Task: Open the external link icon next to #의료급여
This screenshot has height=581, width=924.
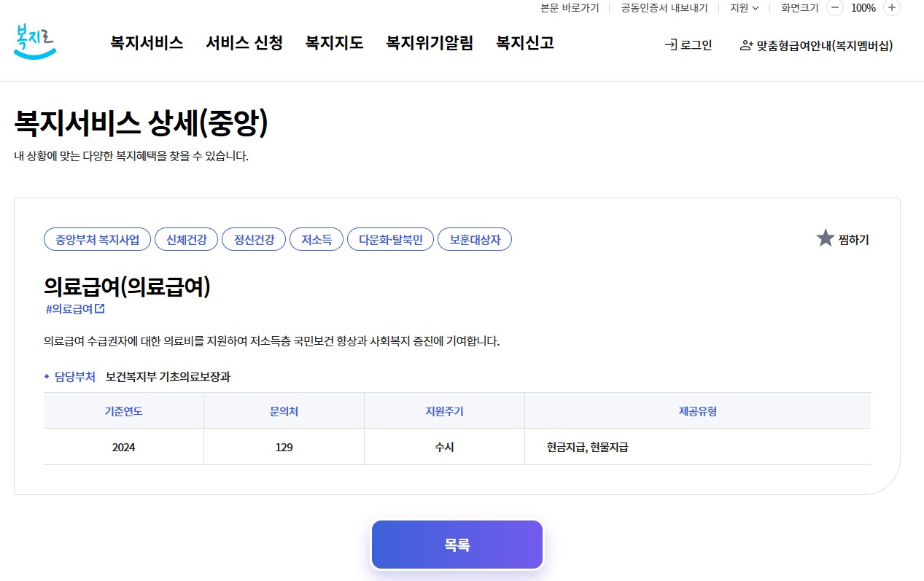Action: coord(100,308)
